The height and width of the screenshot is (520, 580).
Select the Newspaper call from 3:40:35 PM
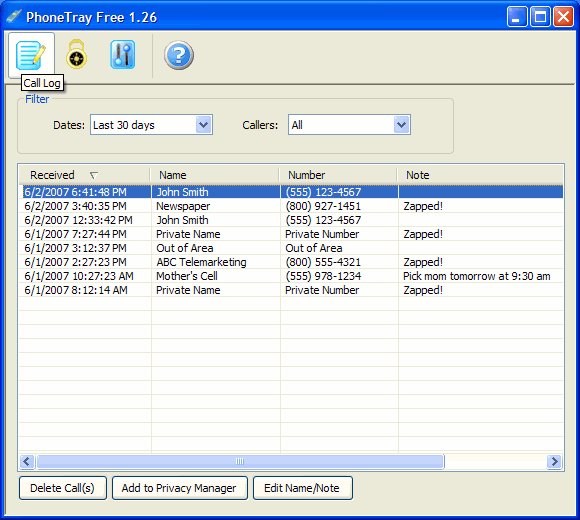click(291, 206)
